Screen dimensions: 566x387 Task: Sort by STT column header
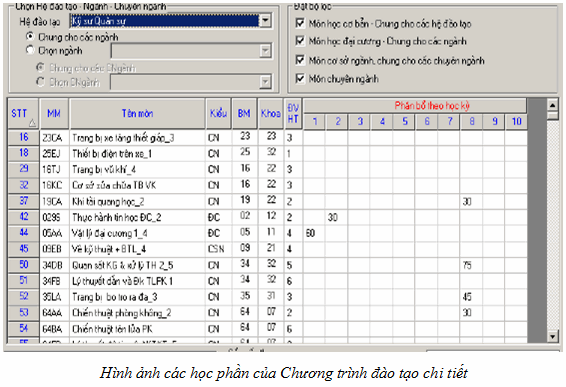[x=23, y=114]
